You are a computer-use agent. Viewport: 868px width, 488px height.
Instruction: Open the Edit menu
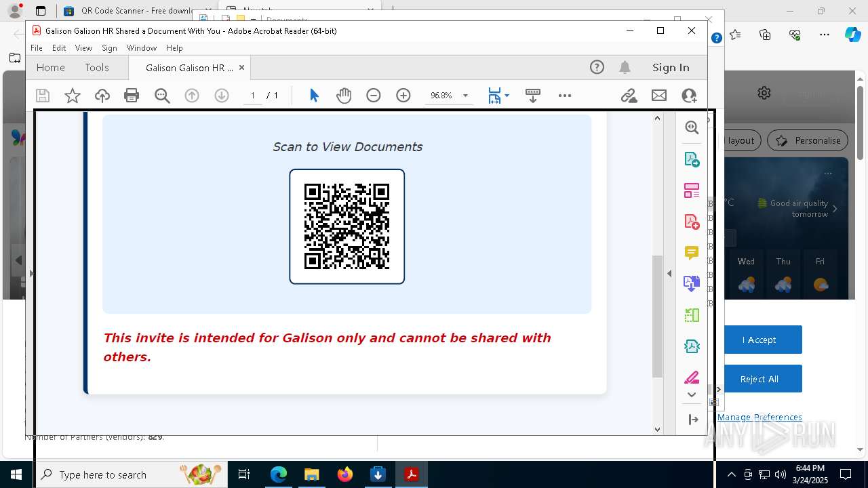tap(59, 48)
